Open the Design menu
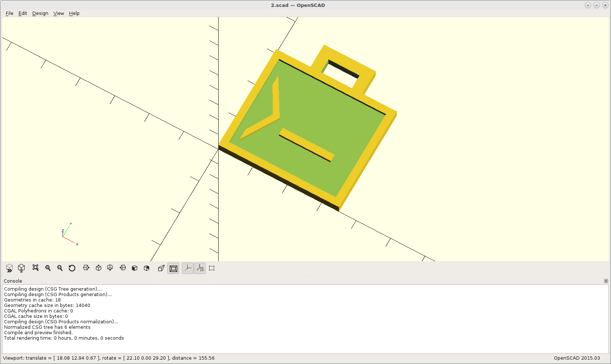611x364 pixels. click(40, 13)
